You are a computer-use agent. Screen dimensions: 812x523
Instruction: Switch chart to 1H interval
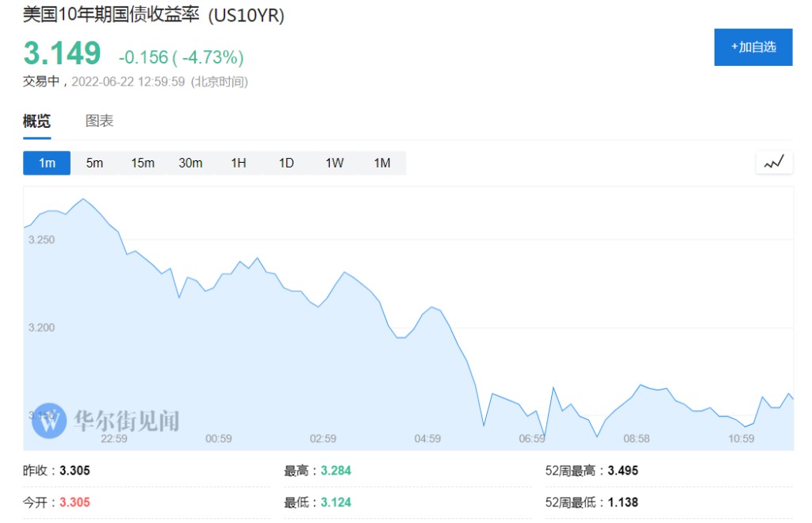pos(239,163)
